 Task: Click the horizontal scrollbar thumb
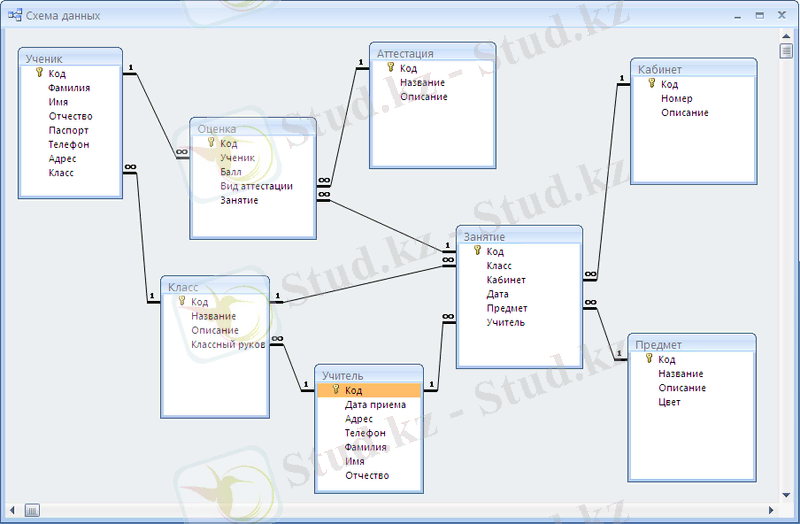point(32,510)
